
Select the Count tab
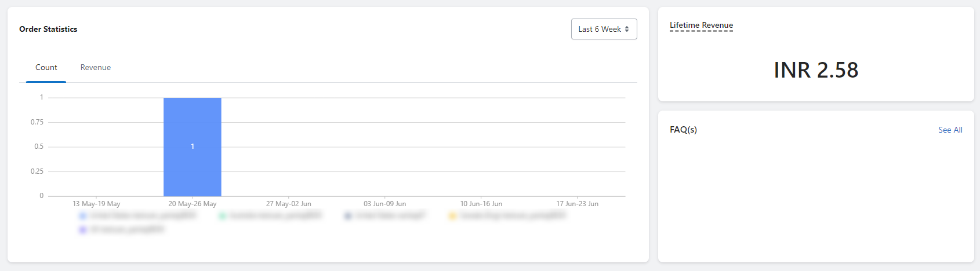46,68
